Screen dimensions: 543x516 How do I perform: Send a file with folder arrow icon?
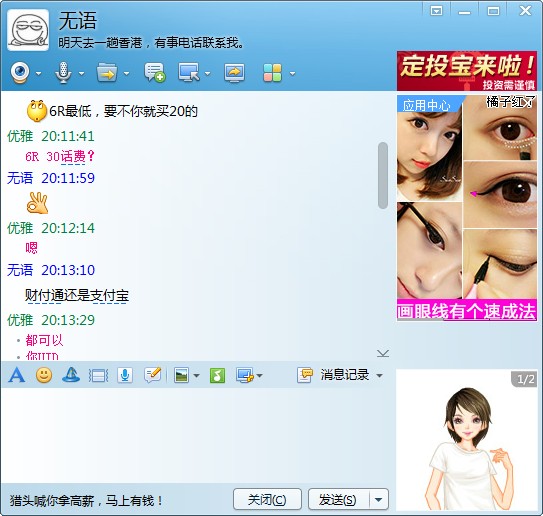click(x=107, y=72)
